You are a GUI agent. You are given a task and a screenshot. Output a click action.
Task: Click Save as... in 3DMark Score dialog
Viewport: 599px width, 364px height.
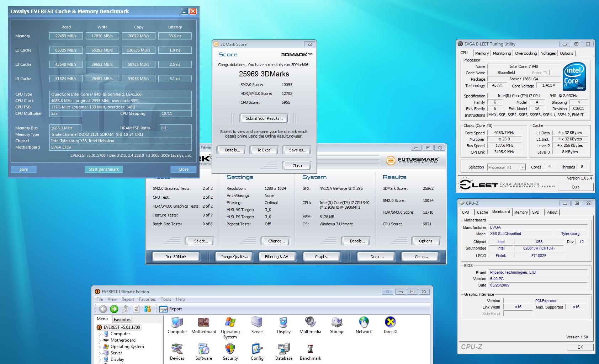[297, 150]
